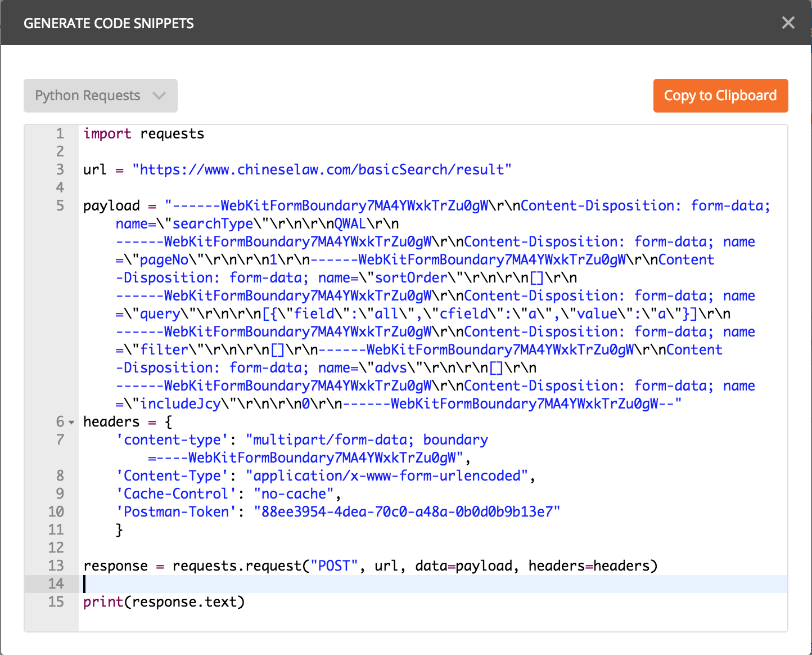Click the GENERATE CODE SNIPPETS title text
The height and width of the screenshot is (655, 812).
point(109,23)
